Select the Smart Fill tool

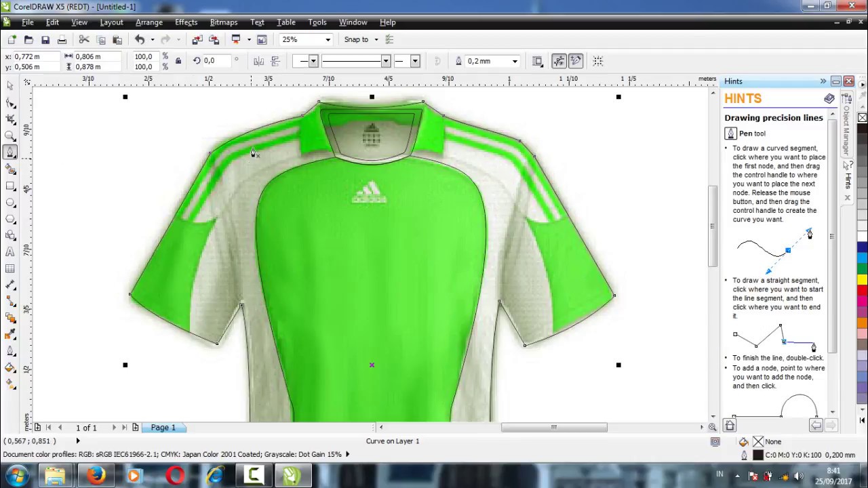10,169
